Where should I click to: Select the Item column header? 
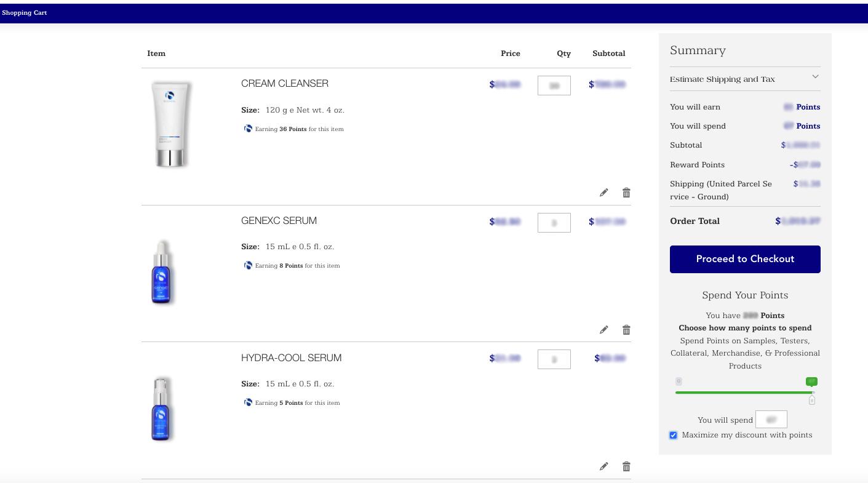point(156,54)
